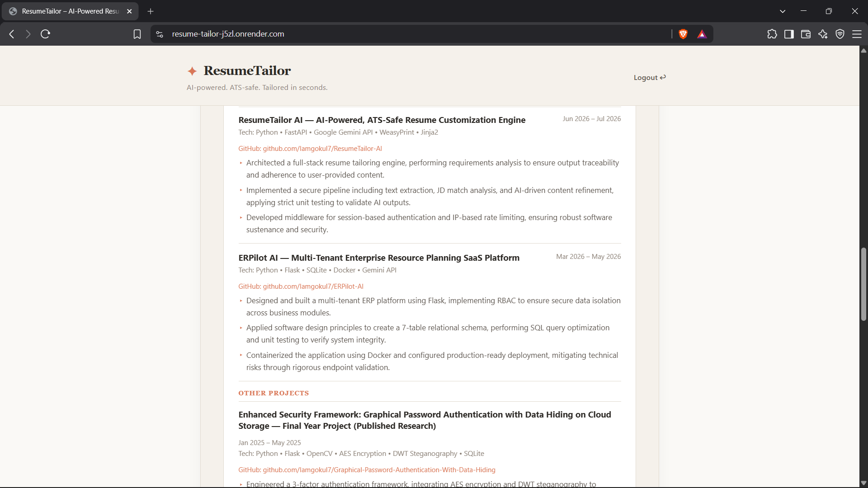Click the 'Applied software design principles' bullet
This screenshot has height=488, width=868.
[x=428, y=334]
